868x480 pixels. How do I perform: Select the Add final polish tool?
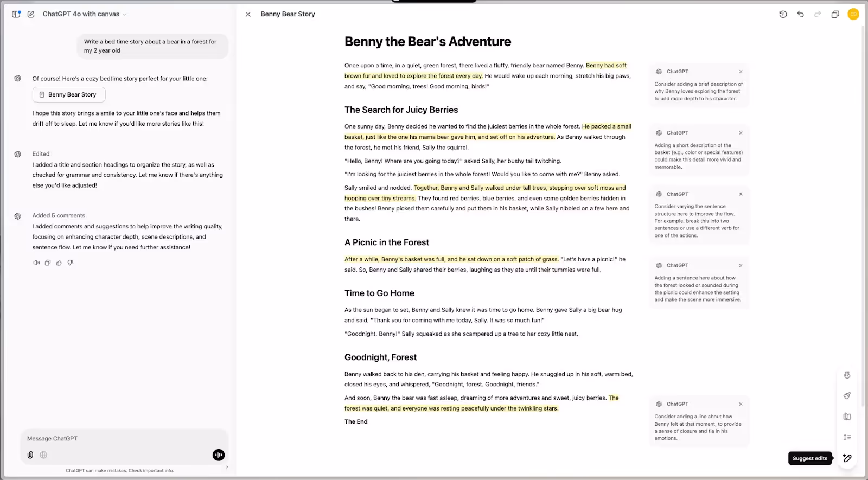tap(847, 396)
